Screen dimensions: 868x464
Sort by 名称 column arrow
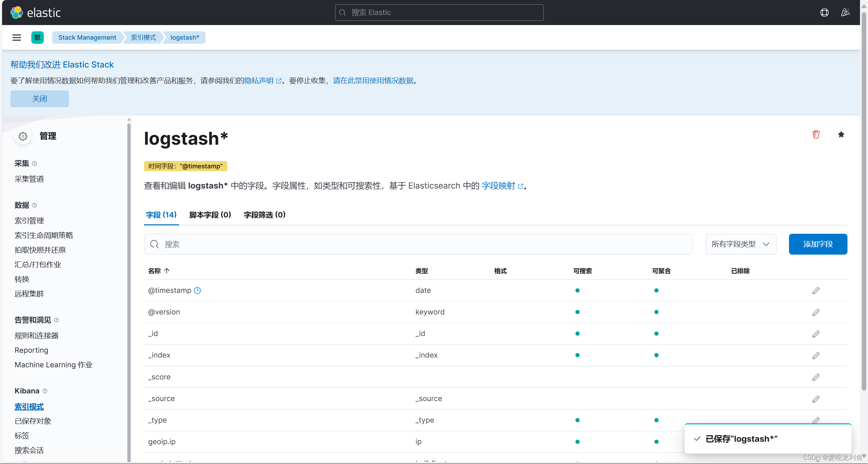(x=167, y=271)
